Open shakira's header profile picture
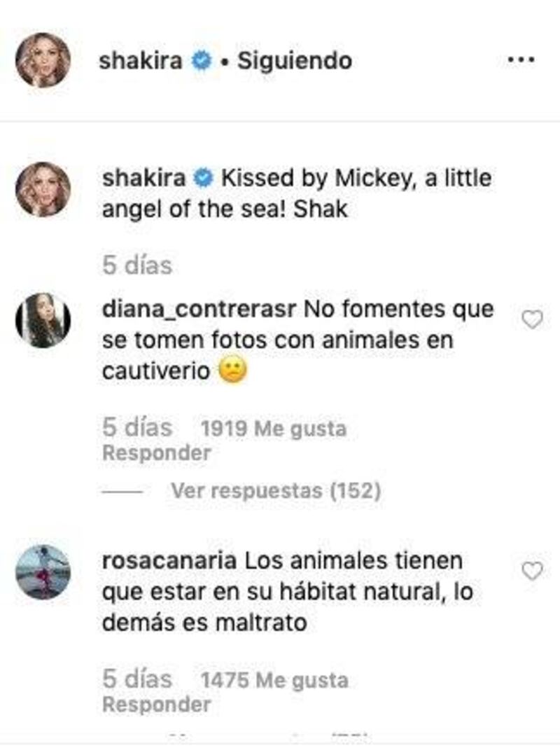Viewport: 560px width, 748px height. (43, 60)
